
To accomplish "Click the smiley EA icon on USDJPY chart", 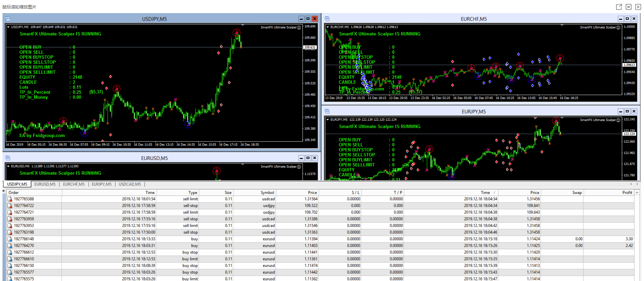I will pos(299,27).
